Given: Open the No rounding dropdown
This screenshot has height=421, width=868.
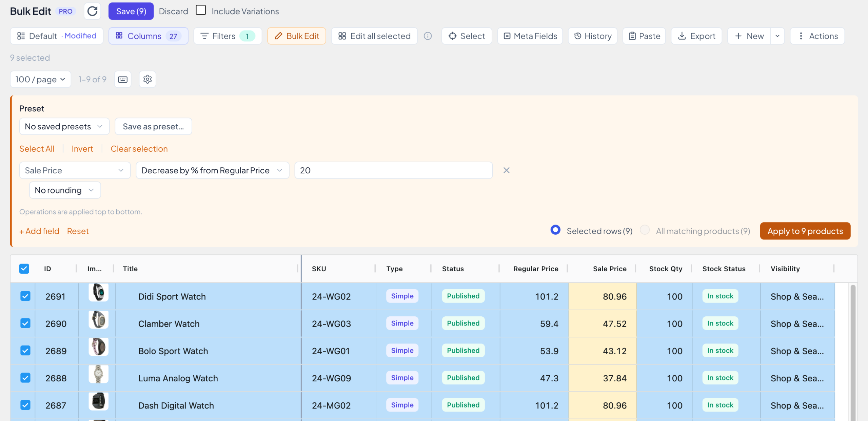Looking at the screenshot, I should [65, 190].
